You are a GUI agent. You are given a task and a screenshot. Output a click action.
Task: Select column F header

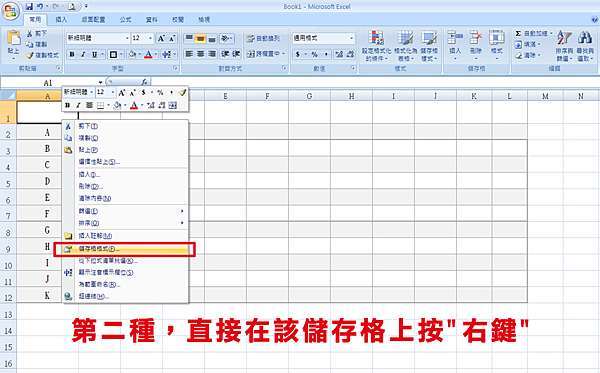[267, 96]
